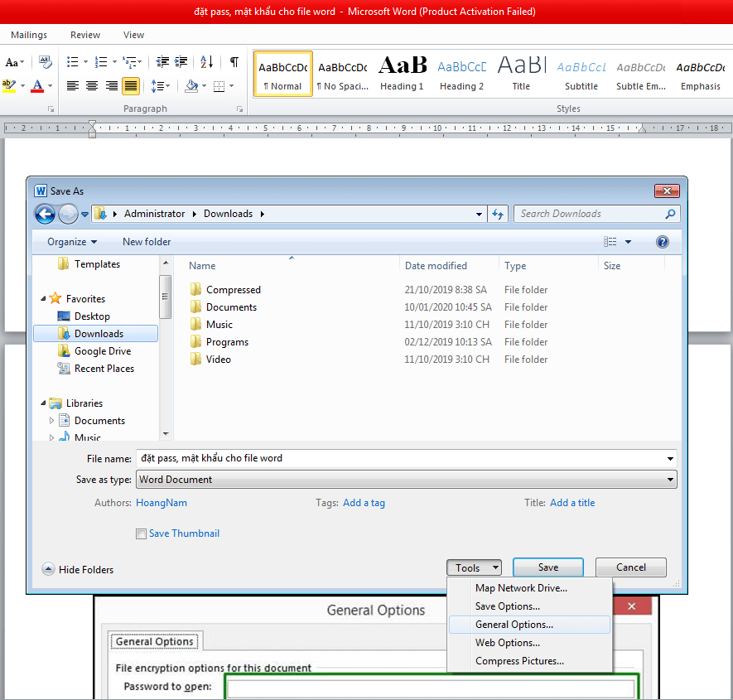This screenshot has height=700, width=733.
Task: Click the Back arrow in Save As
Action: [x=45, y=215]
